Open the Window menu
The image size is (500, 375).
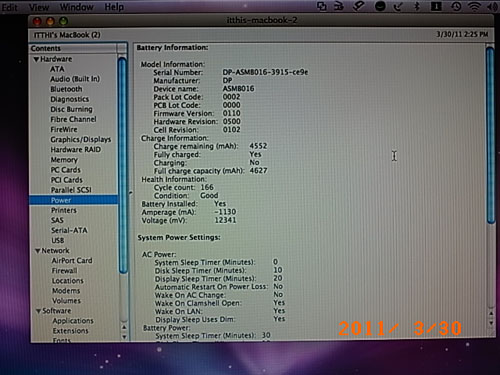[76, 7]
